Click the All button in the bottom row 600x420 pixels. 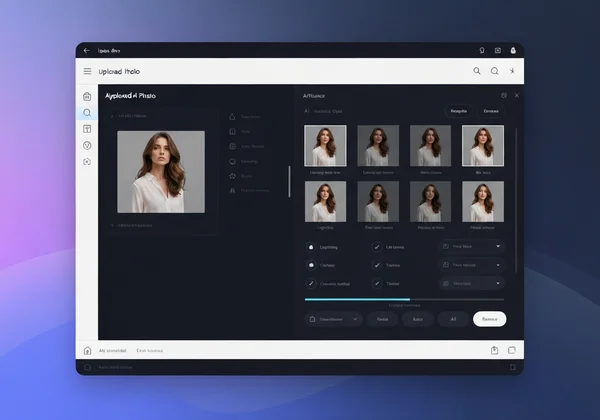click(x=453, y=319)
